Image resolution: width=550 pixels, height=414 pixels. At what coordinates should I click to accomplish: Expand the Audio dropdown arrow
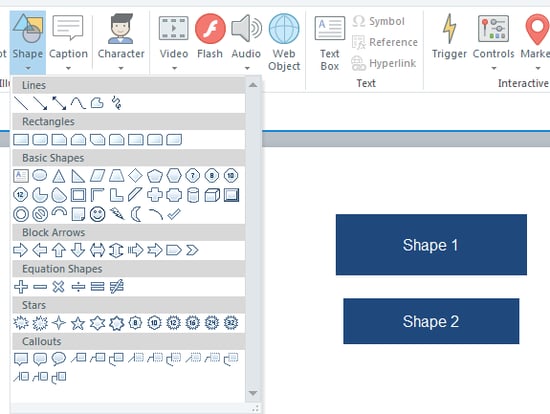pos(247,68)
